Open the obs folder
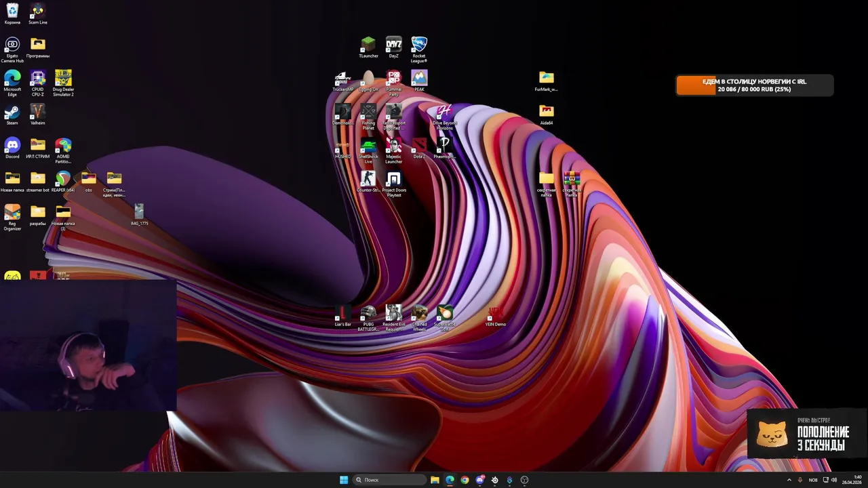The width and height of the screenshot is (868, 488). point(89,182)
